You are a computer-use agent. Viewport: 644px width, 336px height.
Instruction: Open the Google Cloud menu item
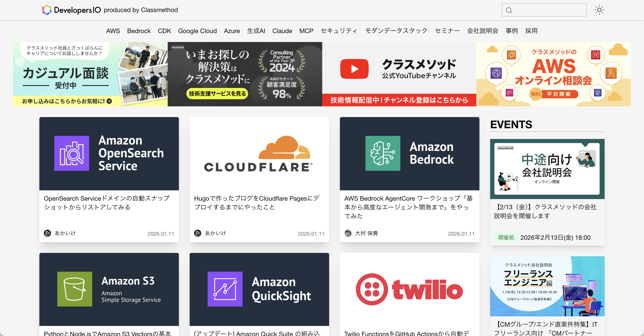(x=197, y=31)
